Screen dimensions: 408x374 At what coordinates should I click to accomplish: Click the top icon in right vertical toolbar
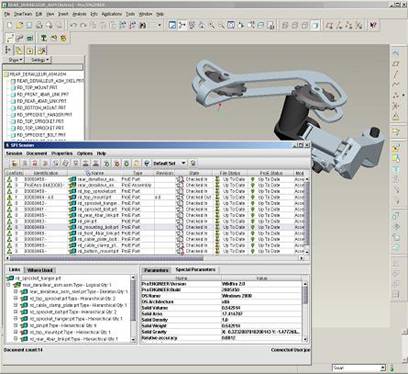click(x=396, y=53)
